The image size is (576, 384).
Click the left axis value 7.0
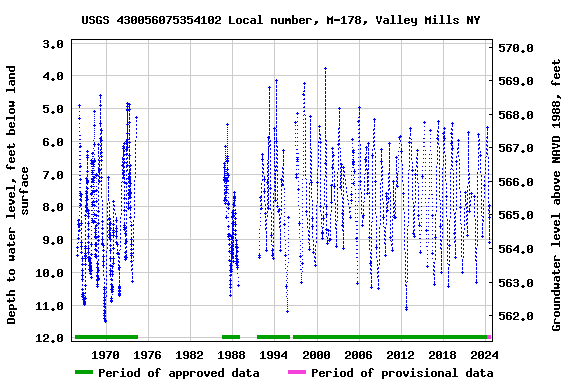53,175
